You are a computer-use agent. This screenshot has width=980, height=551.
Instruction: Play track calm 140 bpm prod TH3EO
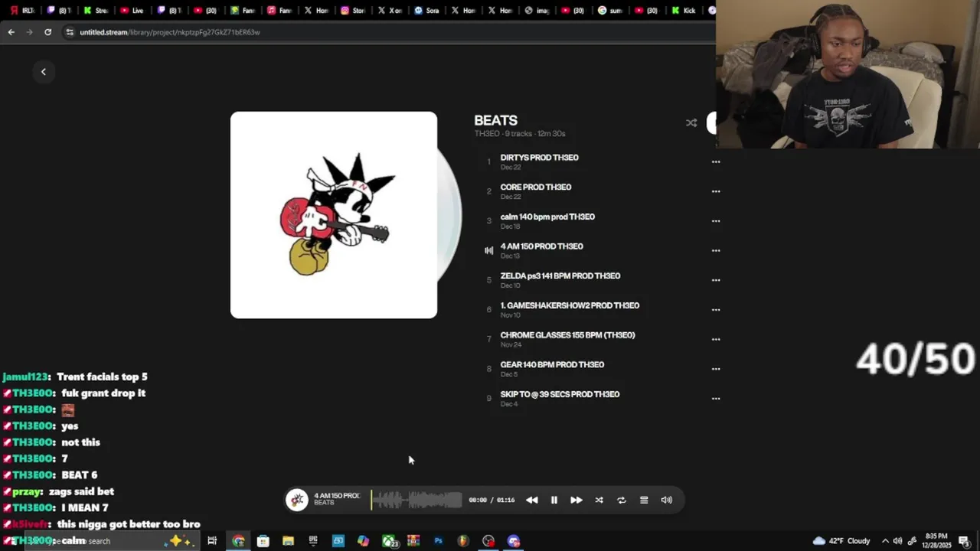pyautogui.click(x=547, y=217)
